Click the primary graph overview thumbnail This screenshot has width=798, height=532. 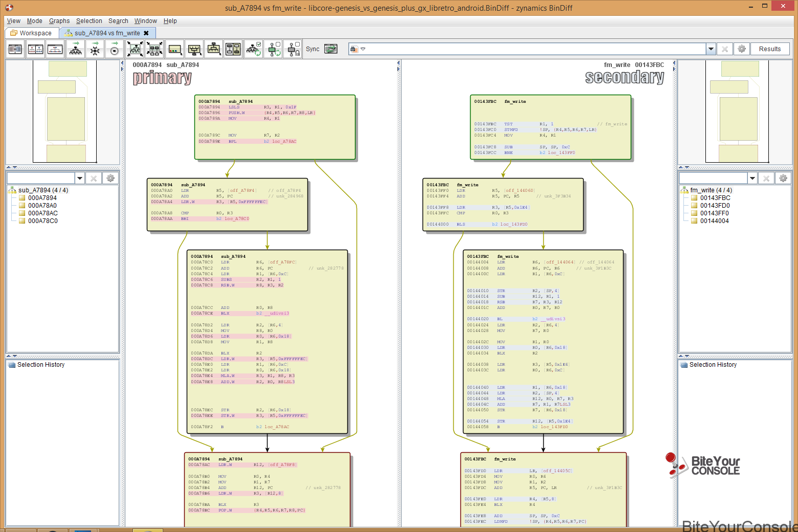point(64,112)
